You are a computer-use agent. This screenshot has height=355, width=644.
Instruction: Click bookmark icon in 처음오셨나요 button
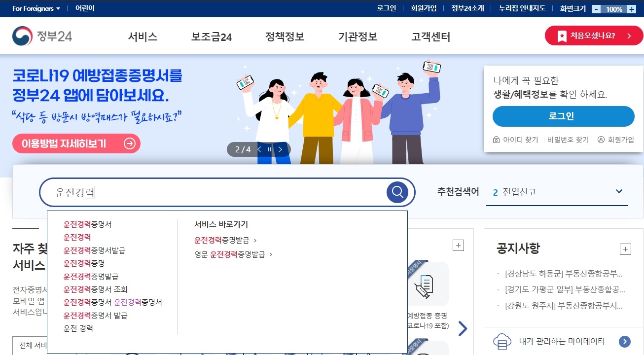pyautogui.click(x=562, y=36)
